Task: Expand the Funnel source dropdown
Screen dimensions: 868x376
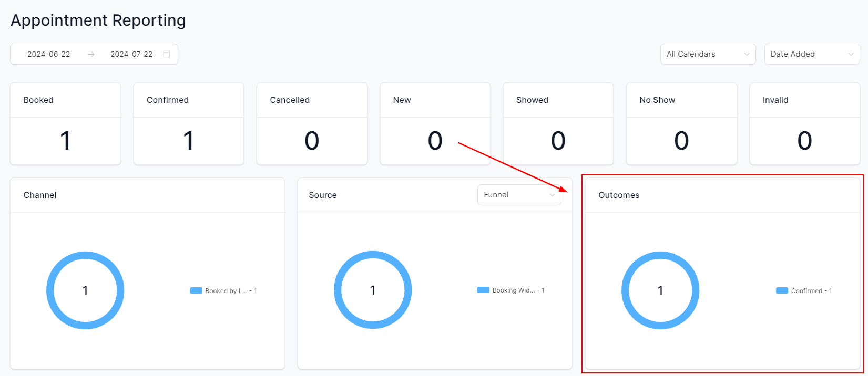Action: (519, 195)
